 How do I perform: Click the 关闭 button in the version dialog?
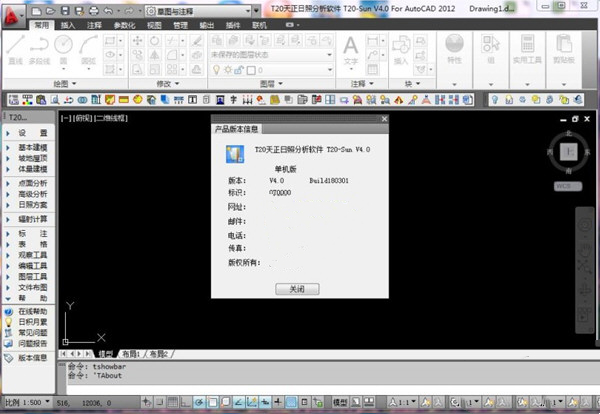point(299,288)
